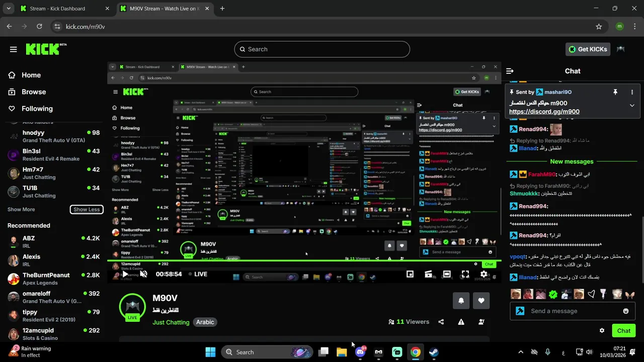
Task: Open the Chrome profile button
Action: point(619,27)
